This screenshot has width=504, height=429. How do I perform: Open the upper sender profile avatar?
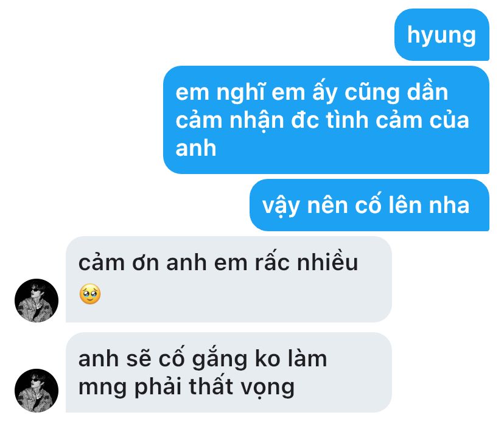pyautogui.click(x=37, y=301)
